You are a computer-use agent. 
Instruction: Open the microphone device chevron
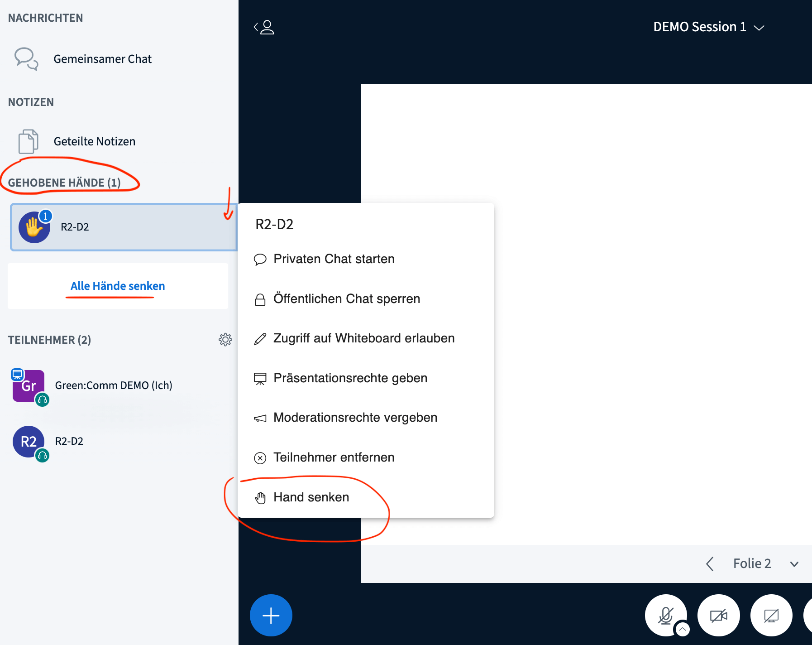(682, 630)
